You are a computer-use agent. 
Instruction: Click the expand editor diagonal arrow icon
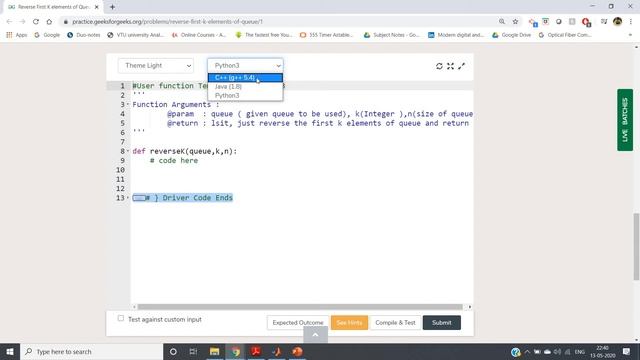coord(462,66)
